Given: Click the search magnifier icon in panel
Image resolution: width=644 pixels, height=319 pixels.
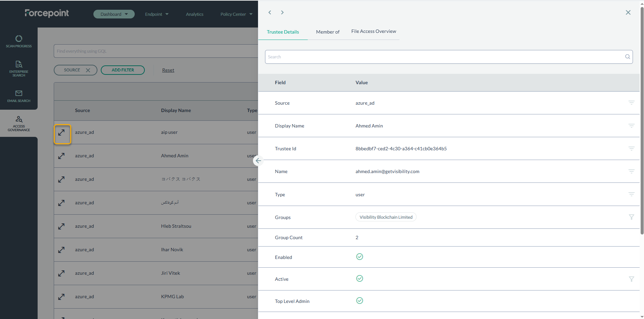Looking at the screenshot, I should (x=627, y=57).
